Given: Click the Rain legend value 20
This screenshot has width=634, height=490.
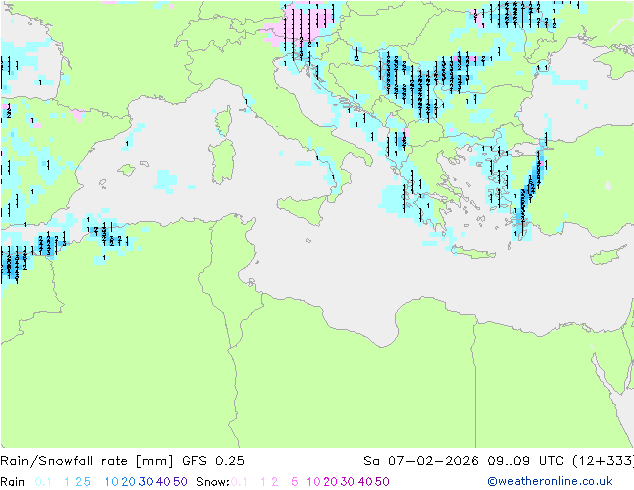Looking at the screenshot, I should point(129,482).
